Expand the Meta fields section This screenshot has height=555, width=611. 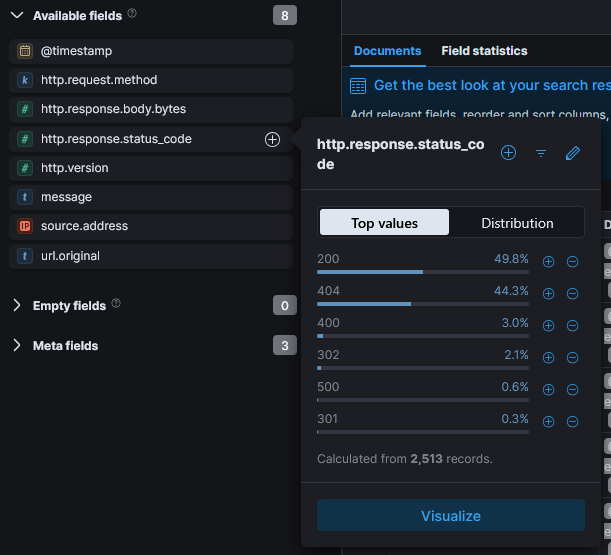17,346
